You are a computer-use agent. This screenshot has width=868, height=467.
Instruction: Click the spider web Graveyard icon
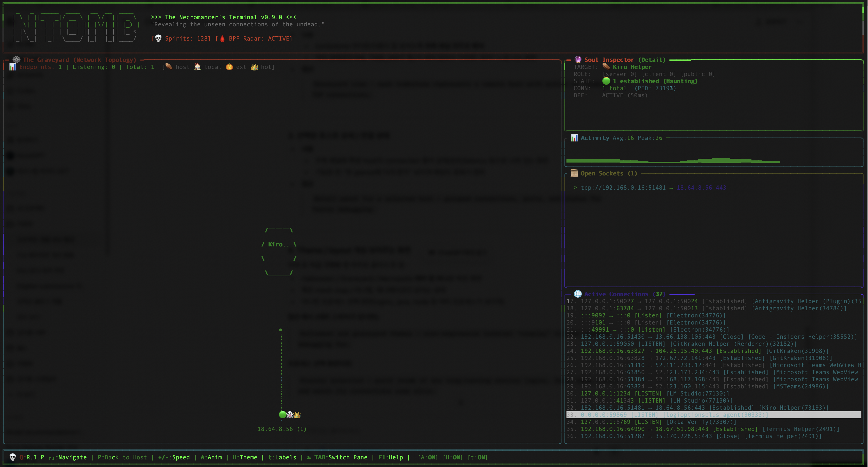click(x=16, y=60)
